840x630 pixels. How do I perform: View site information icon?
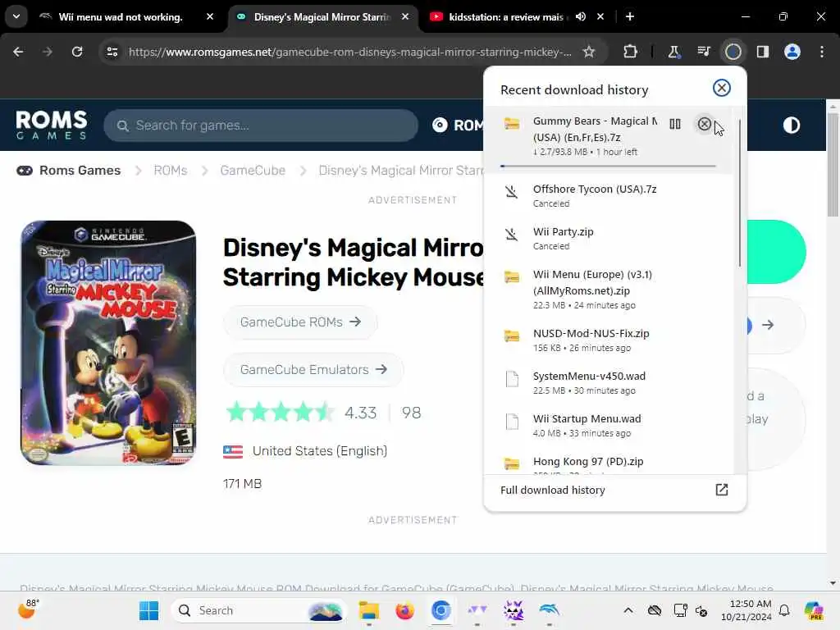click(112, 52)
